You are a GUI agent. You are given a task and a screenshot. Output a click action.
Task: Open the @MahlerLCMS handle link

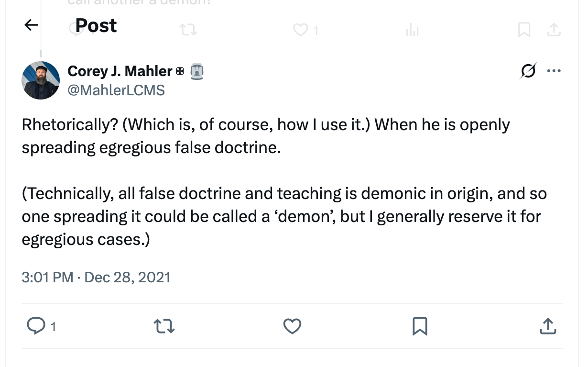(x=116, y=90)
